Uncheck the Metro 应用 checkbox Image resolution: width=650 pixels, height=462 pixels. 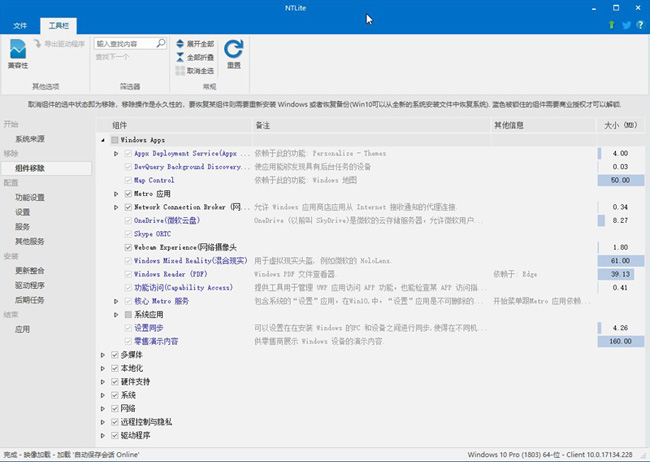[x=128, y=194]
